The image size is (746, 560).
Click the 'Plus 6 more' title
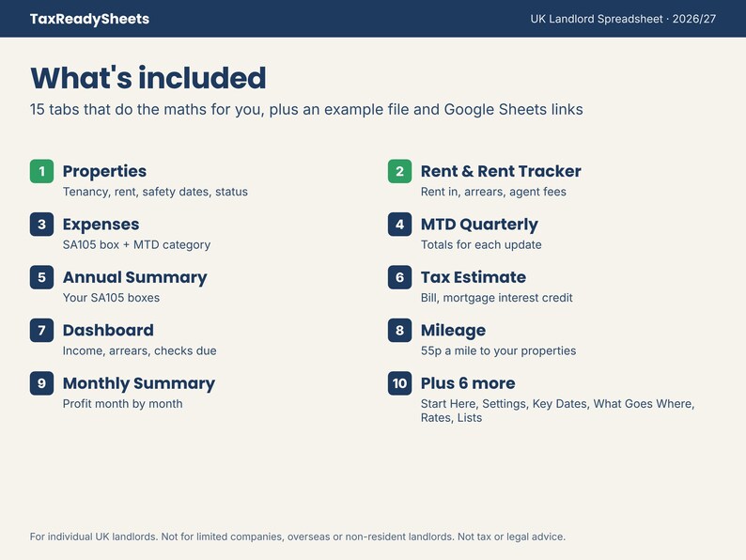click(x=468, y=383)
